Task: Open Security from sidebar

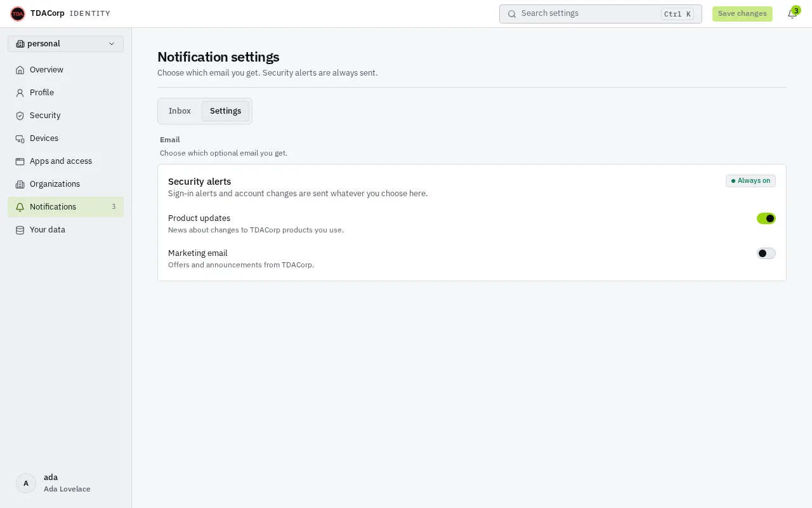Action: [66, 116]
